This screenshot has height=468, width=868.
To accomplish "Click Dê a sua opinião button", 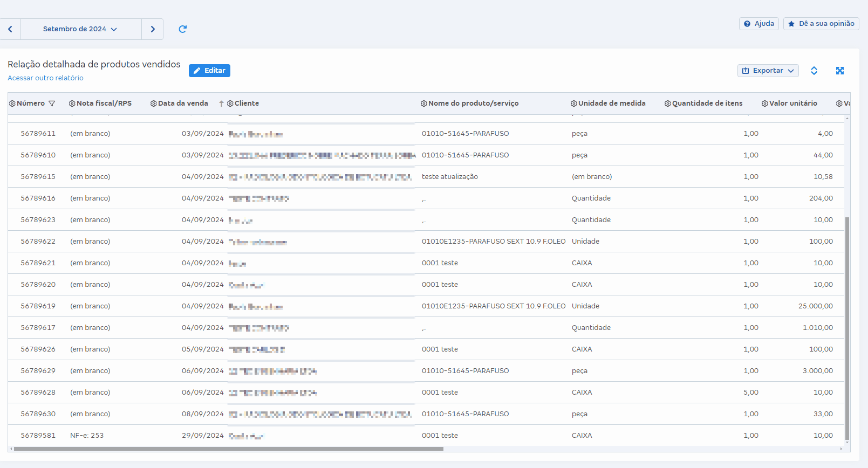I will tap(821, 24).
